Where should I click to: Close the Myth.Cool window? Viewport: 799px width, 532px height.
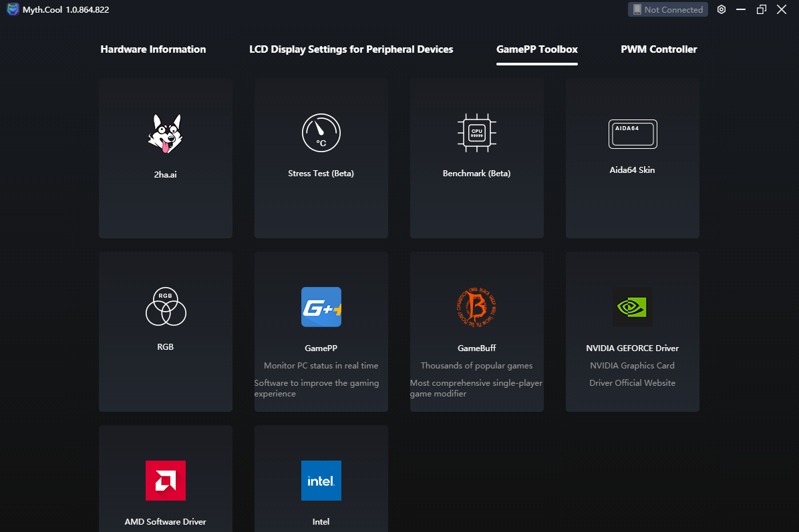pos(782,9)
